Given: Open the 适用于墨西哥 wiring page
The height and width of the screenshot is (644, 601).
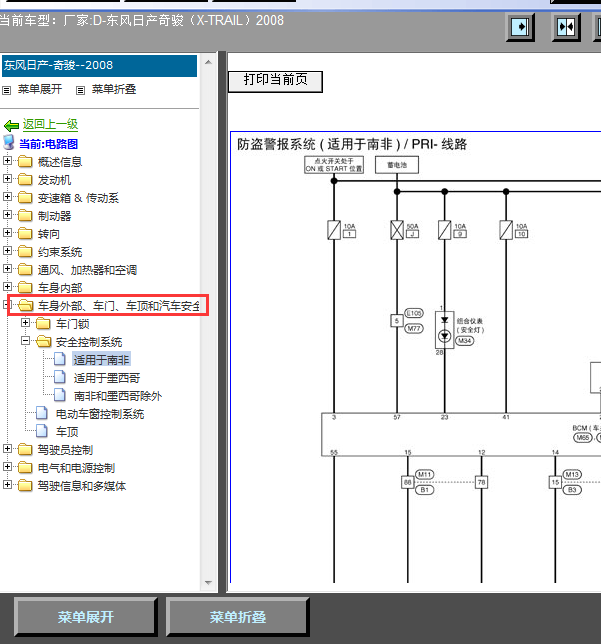Looking at the screenshot, I should pyautogui.click(x=107, y=378).
